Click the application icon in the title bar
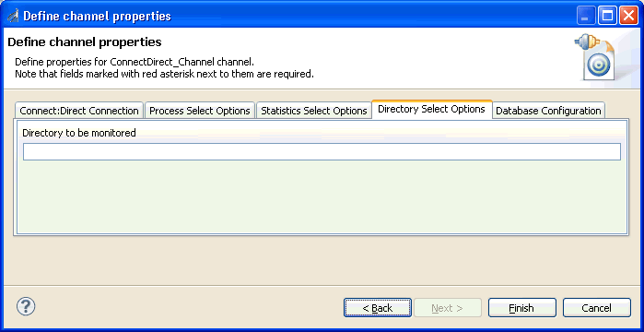 [13, 17]
